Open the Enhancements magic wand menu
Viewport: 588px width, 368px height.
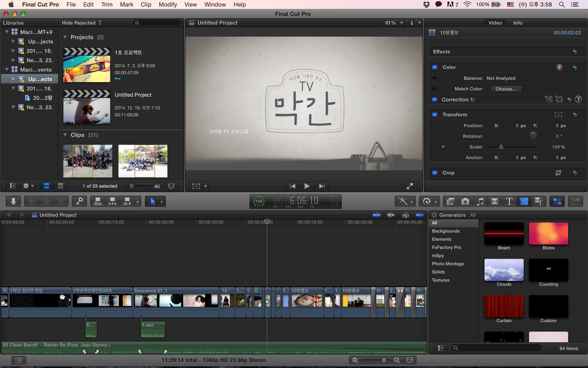pos(405,201)
